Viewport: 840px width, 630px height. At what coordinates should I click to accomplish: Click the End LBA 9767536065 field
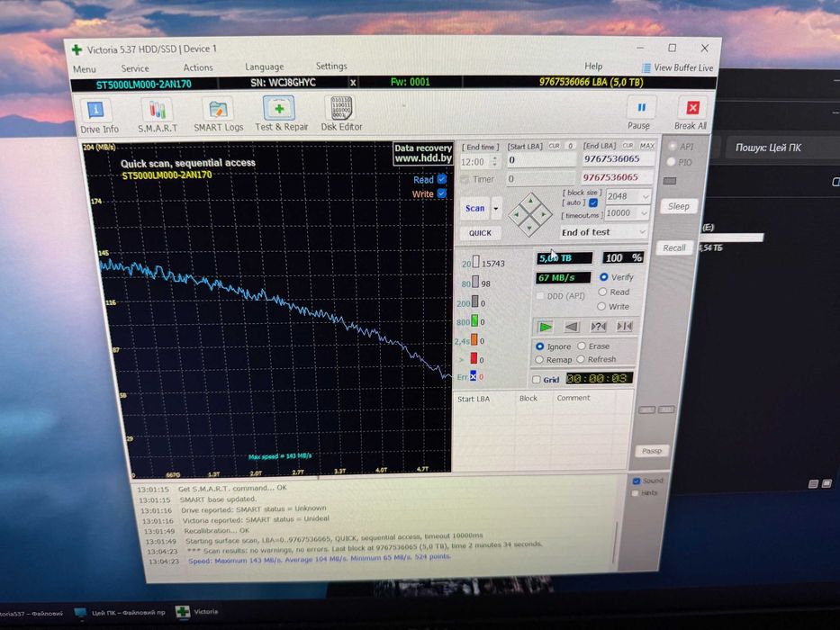tap(617, 159)
